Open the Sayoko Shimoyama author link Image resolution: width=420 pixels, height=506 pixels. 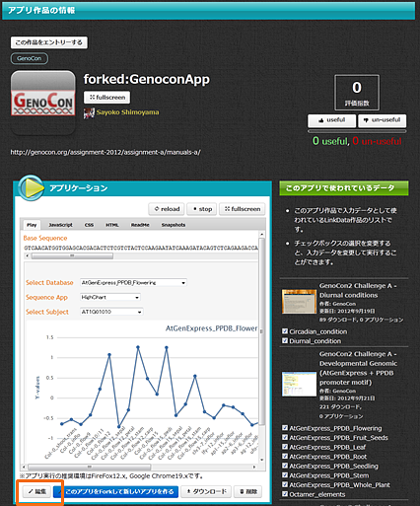(127, 112)
